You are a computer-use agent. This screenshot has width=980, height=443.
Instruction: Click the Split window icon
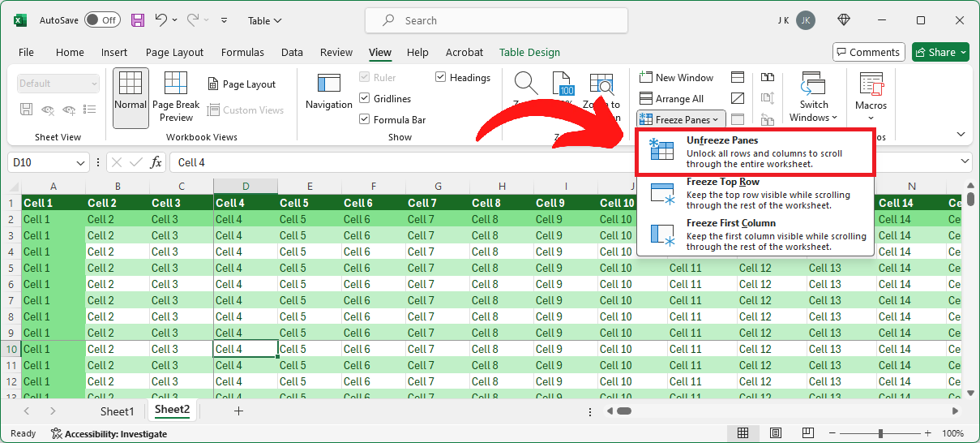click(x=738, y=78)
